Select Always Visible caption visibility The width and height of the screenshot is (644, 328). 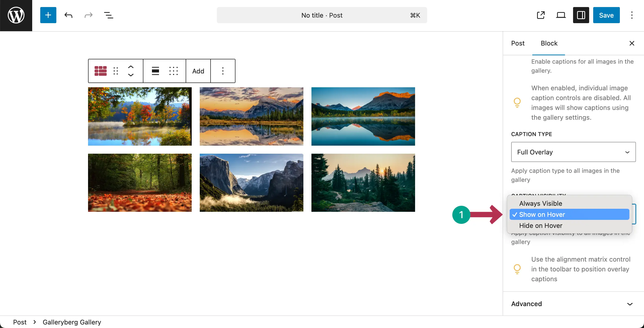coord(540,203)
